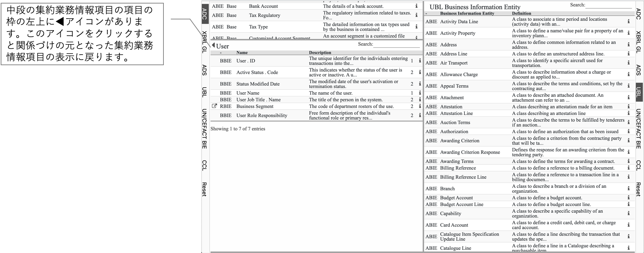
Task: Click info icon for Allowance Charge row
Action: click(628, 74)
